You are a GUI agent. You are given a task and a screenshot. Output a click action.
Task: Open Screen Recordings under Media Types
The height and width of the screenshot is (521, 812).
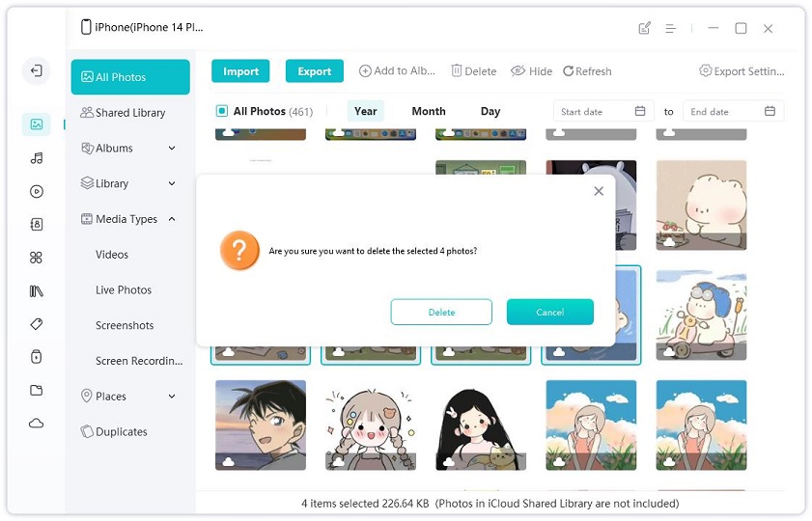139,361
